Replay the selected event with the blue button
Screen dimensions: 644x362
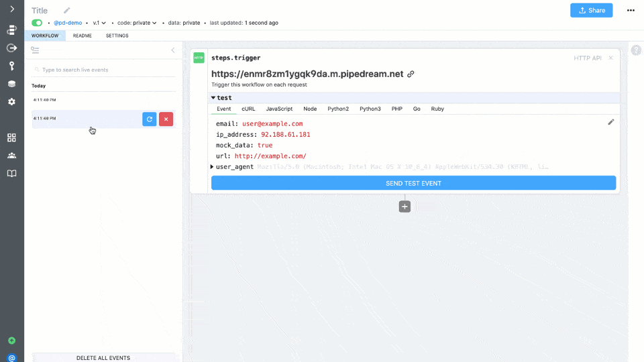coord(150,119)
